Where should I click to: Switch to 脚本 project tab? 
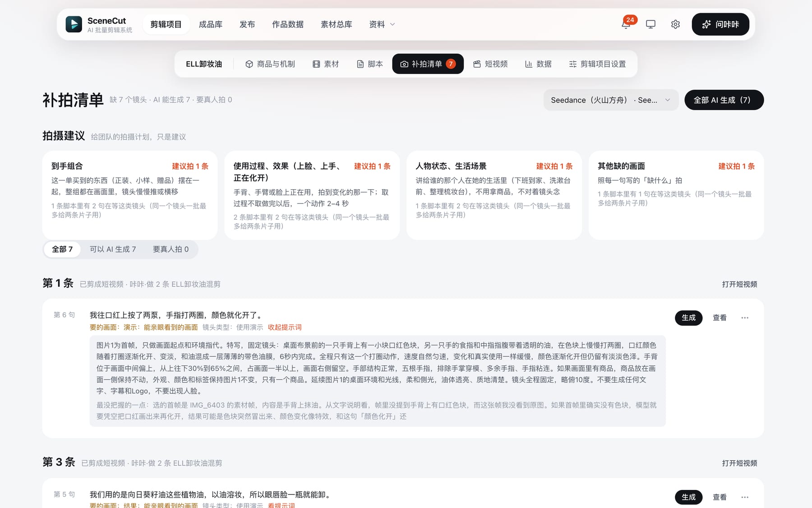tap(370, 64)
